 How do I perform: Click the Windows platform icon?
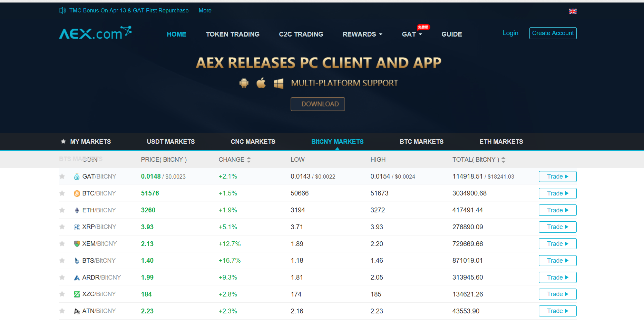(279, 83)
